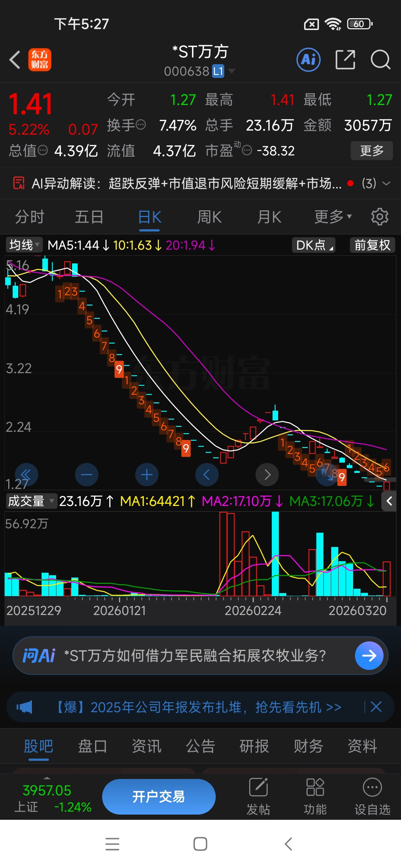The width and height of the screenshot is (401, 868).
Task: Tap the 市盈 info icon
Action: click(x=247, y=150)
